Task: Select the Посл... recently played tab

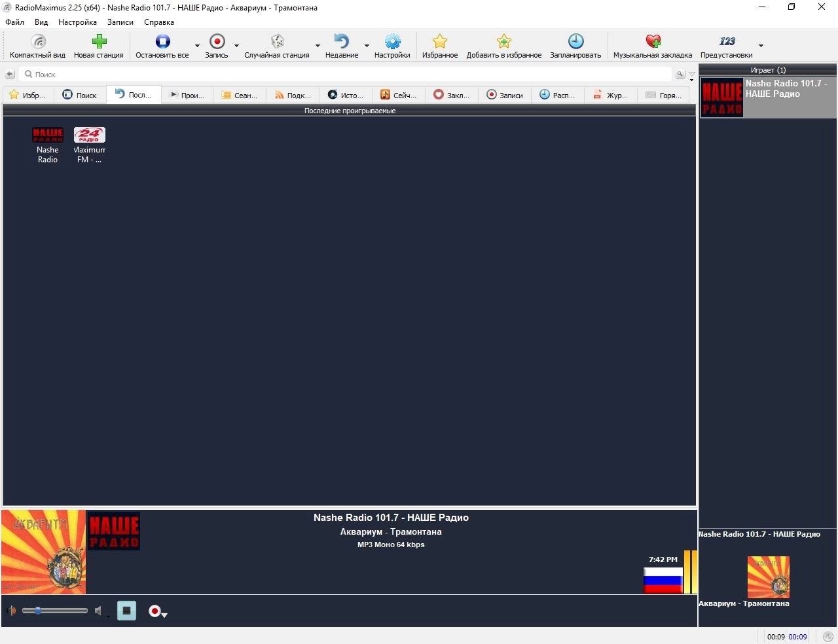Action: 134,95
